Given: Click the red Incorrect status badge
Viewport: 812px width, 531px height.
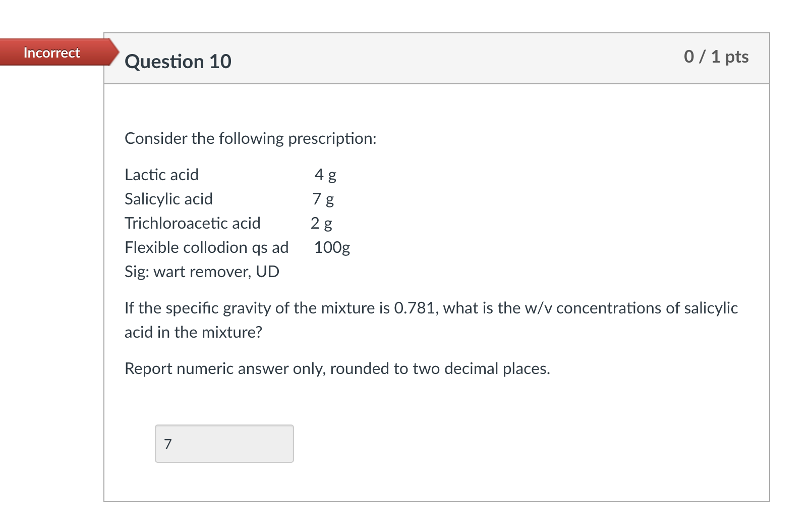Looking at the screenshot, I should (x=52, y=52).
